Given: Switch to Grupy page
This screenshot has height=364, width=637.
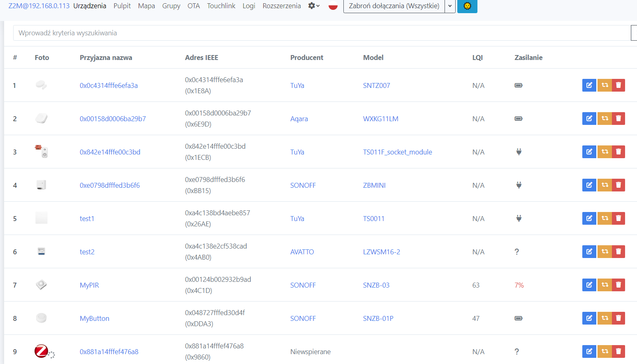Looking at the screenshot, I should coord(171,6).
